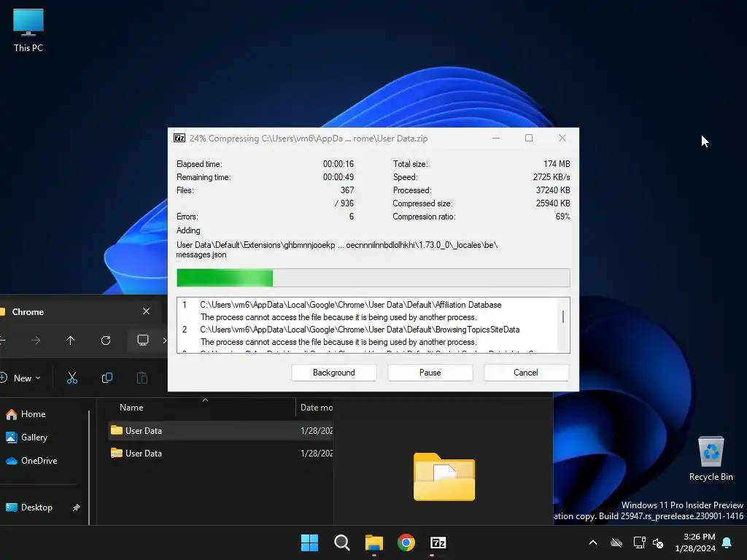Refresh the Chrome folder in Explorer
The width and height of the screenshot is (747, 560).
(106, 341)
